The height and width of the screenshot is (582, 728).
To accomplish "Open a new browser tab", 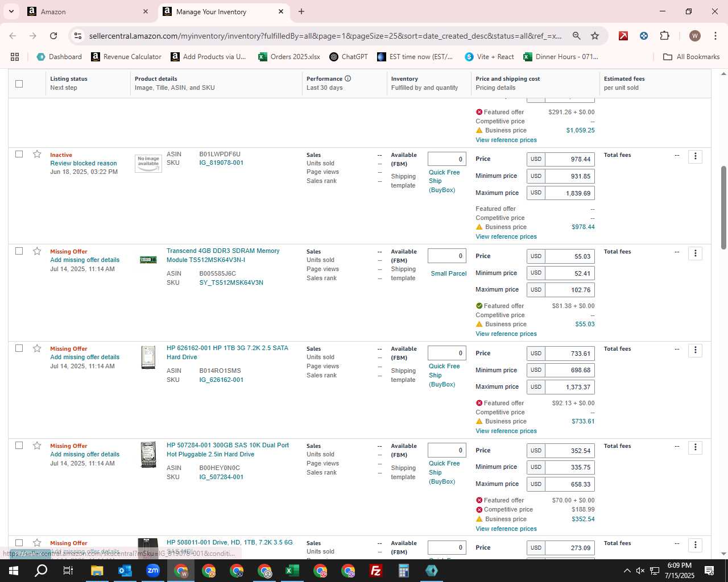I will tap(301, 11).
